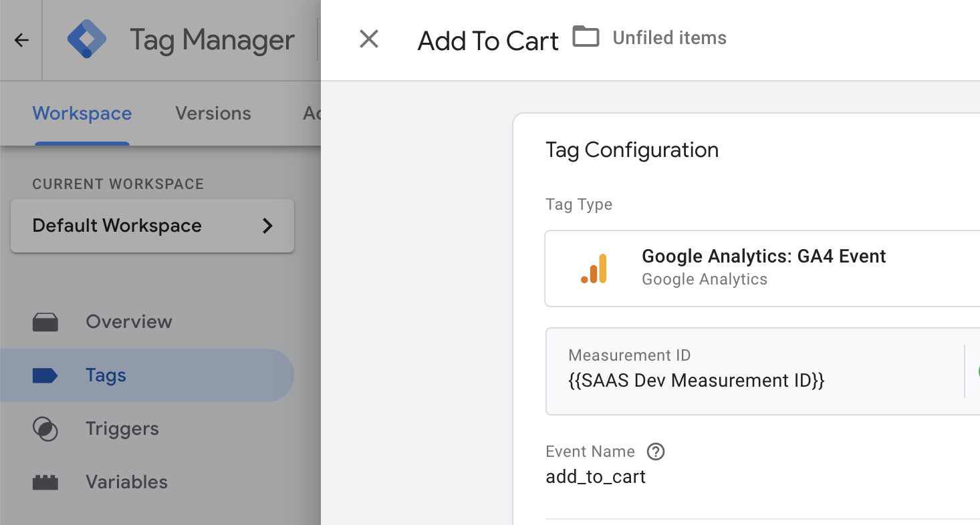Image resolution: width=980 pixels, height=525 pixels.
Task: Click the CURRENT WORKSPACE label
Action: click(118, 184)
